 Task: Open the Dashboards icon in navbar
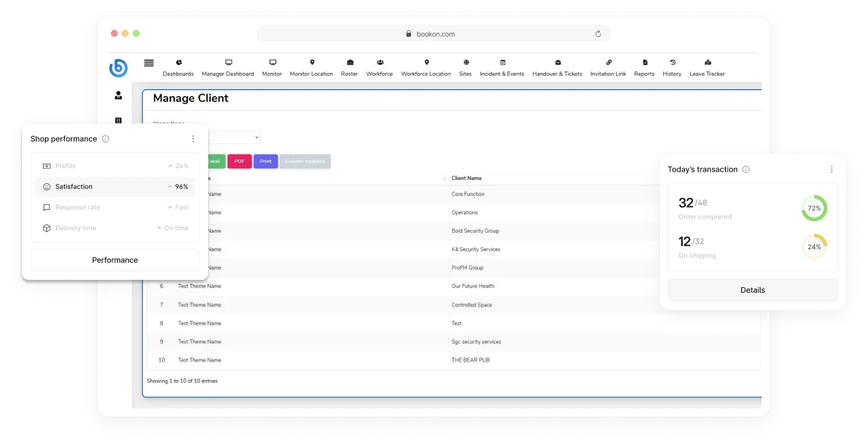click(178, 63)
